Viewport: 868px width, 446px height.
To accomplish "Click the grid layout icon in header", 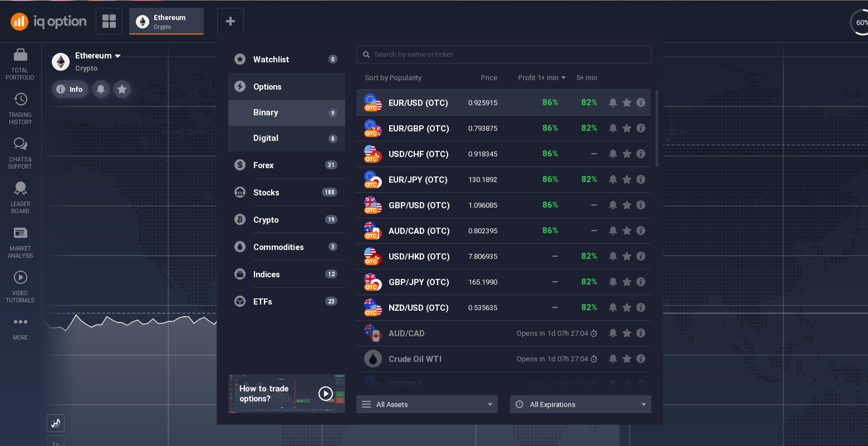I will (x=109, y=21).
